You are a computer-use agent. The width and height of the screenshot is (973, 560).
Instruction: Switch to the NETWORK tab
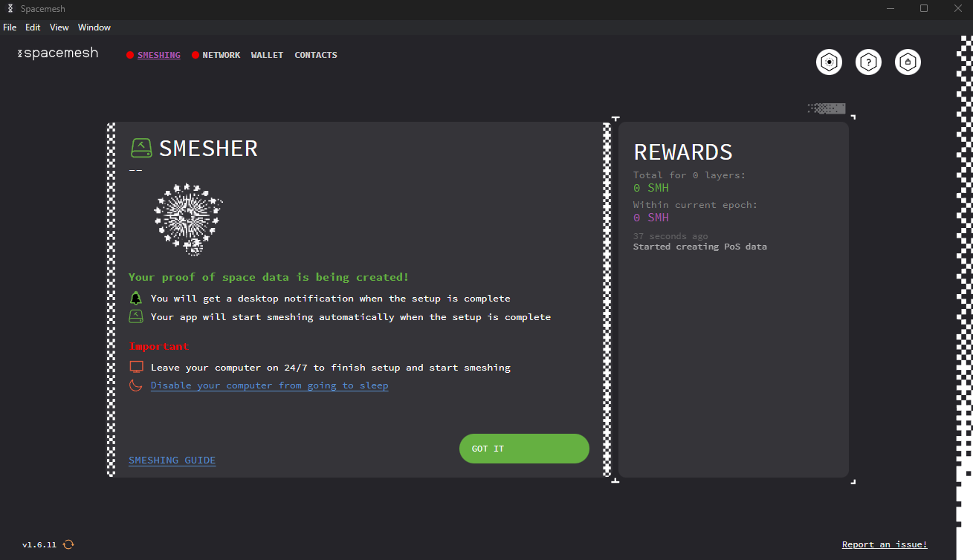coord(222,55)
